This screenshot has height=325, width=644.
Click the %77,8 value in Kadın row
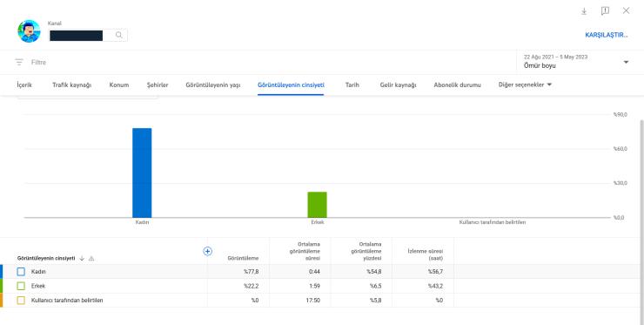(251, 272)
